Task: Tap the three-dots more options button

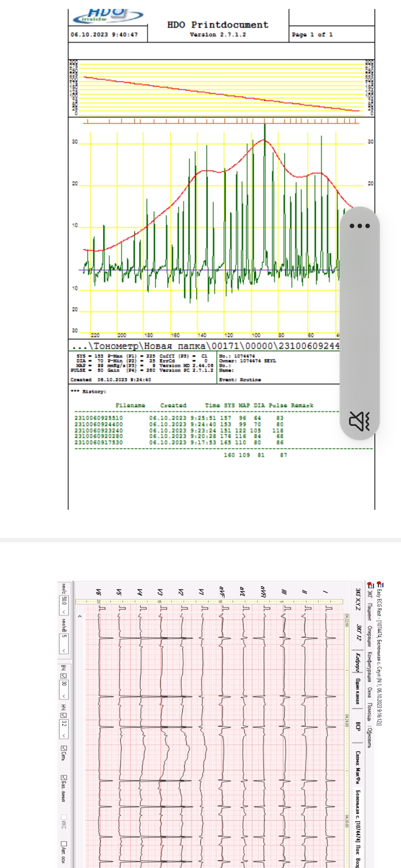Action: pos(359,226)
